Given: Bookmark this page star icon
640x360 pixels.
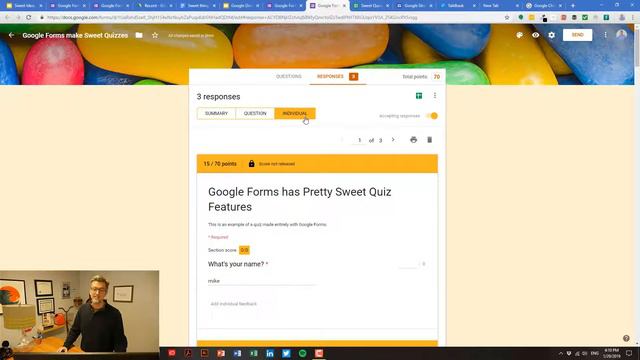Looking at the screenshot, I should pos(507,18).
